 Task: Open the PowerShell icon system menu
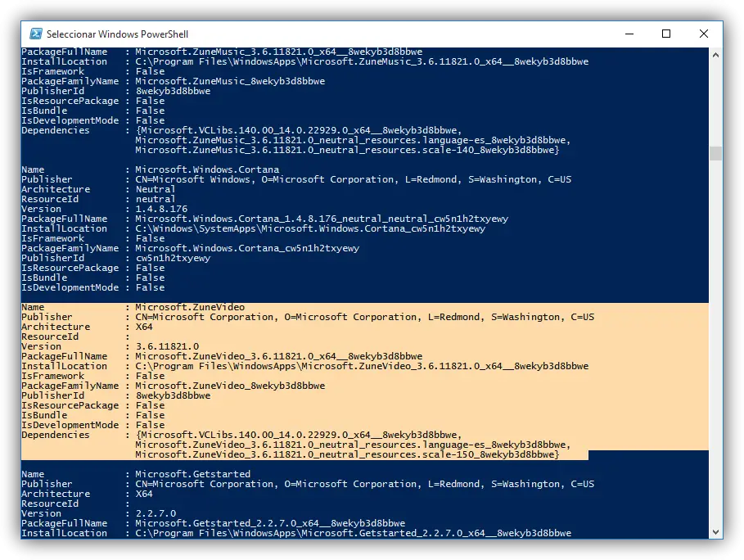(x=35, y=34)
